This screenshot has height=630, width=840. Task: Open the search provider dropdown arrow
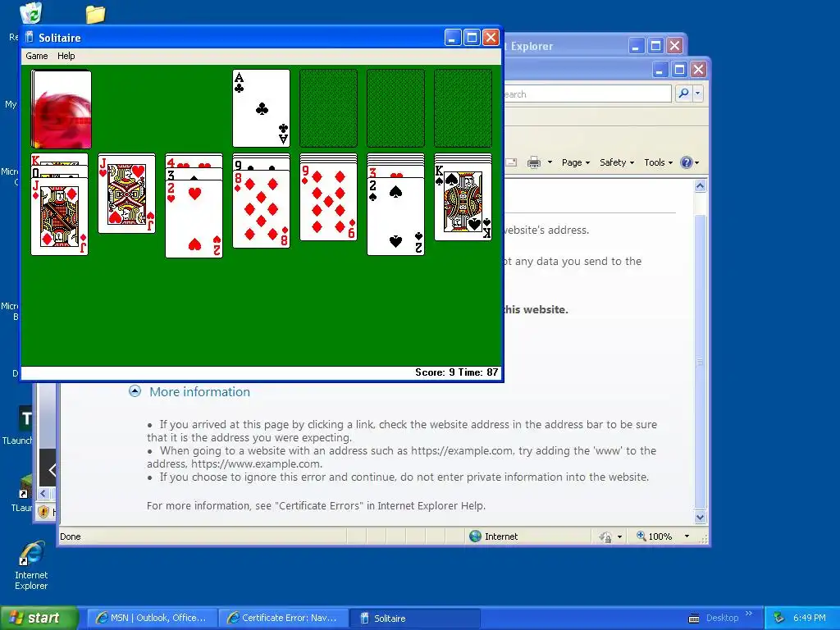[697, 94]
